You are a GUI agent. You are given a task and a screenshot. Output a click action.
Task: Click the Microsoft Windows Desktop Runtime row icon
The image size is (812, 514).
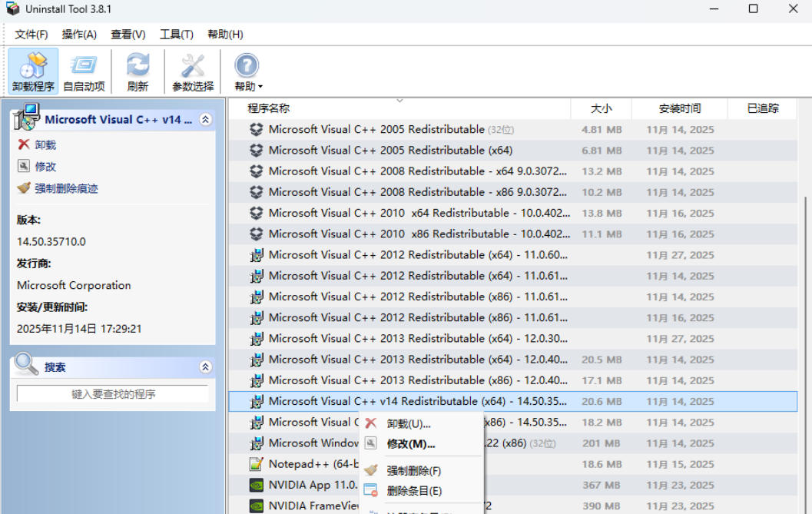257,443
